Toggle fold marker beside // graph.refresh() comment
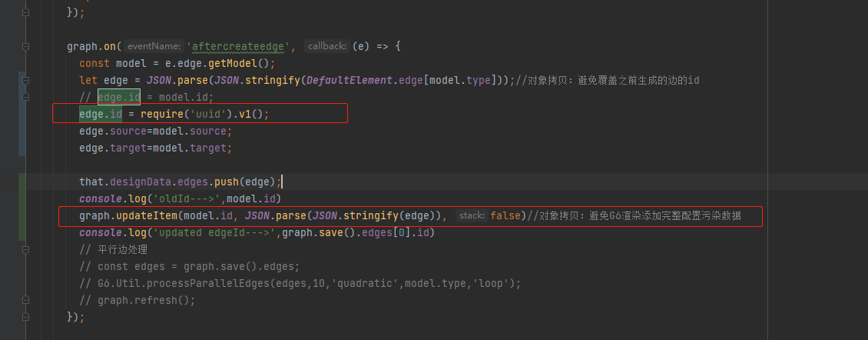The height and width of the screenshot is (340, 868). point(25,301)
